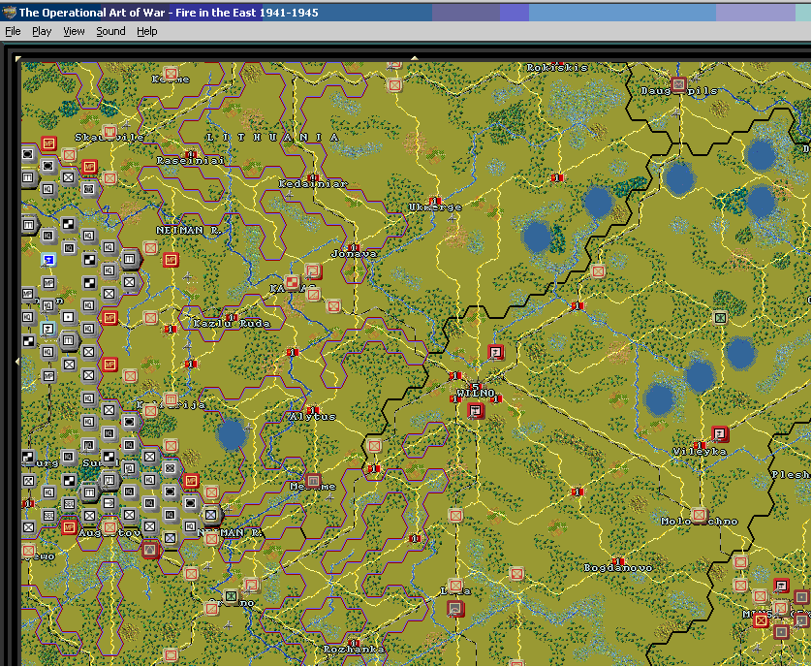Image resolution: width=812 pixels, height=667 pixels.
Task: Click the Jonava city label
Action: [x=355, y=254]
